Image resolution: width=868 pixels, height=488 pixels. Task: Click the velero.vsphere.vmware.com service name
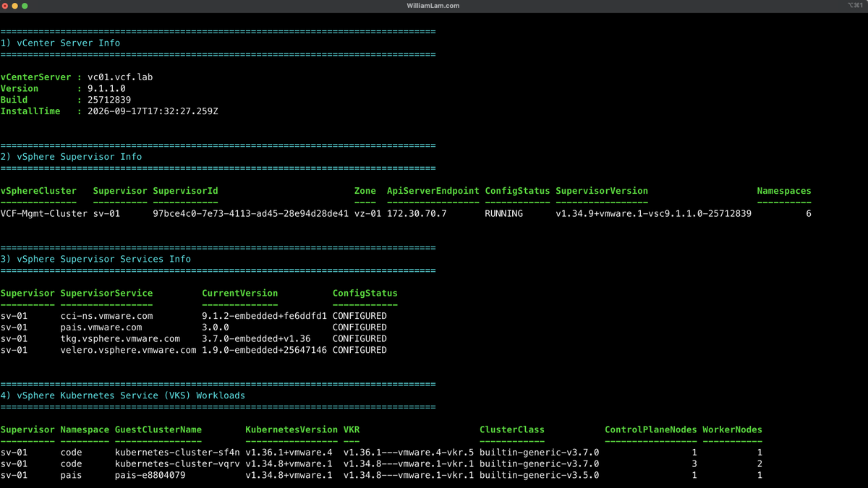click(x=128, y=350)
